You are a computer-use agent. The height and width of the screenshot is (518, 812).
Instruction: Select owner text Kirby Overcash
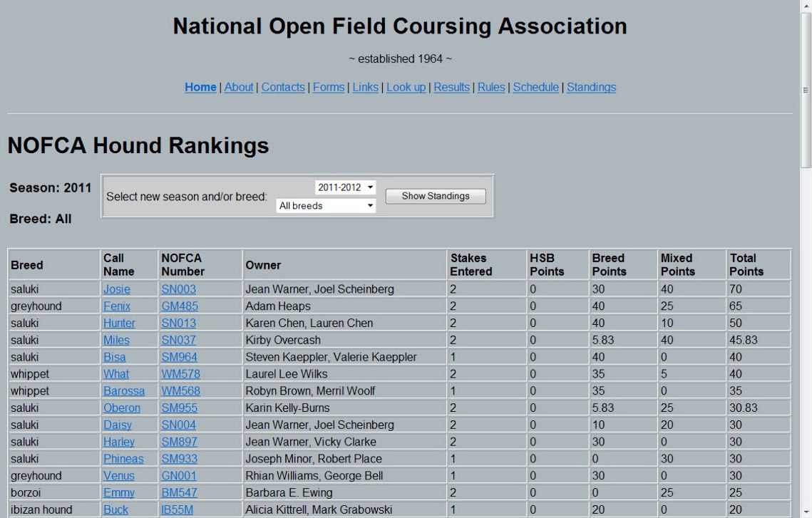click(283, 341)
